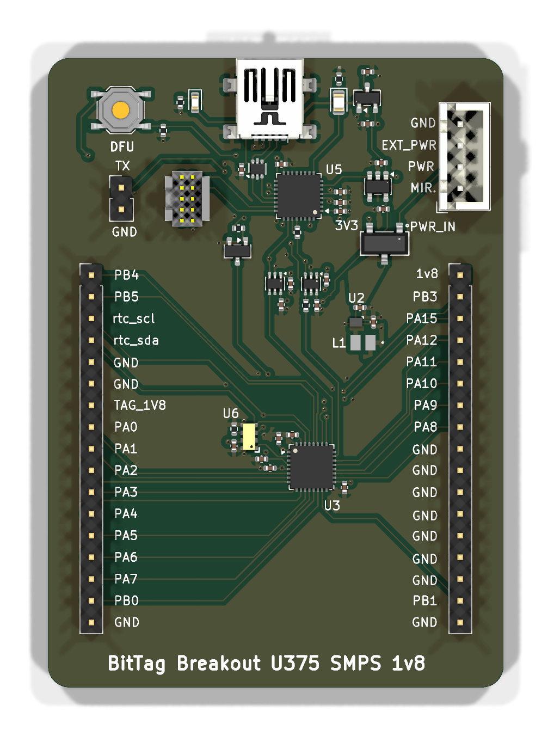Click the 1v8 pin label
The width and height of the screenshot is (560, 736).
pos(427,274)
